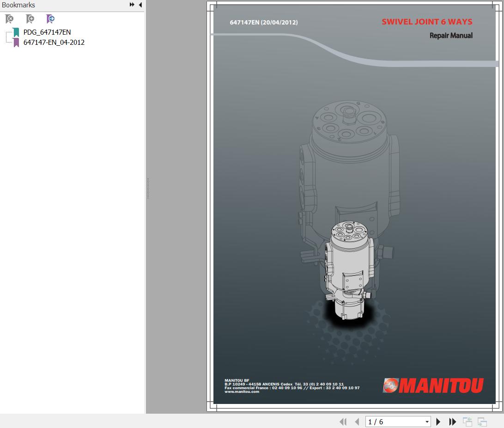Click the teal bookmark icon beside PDG_647147EN
Image resolution: width=504 pixels, height=428 pixels.
click(x=16, y=32)
